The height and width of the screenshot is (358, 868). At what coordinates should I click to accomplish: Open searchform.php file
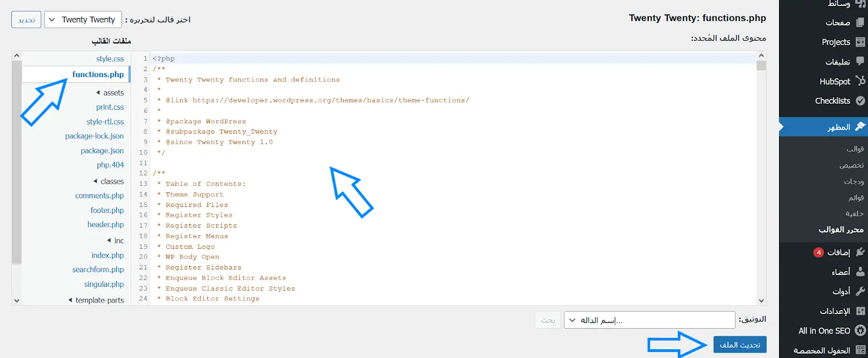click(98, 269)
